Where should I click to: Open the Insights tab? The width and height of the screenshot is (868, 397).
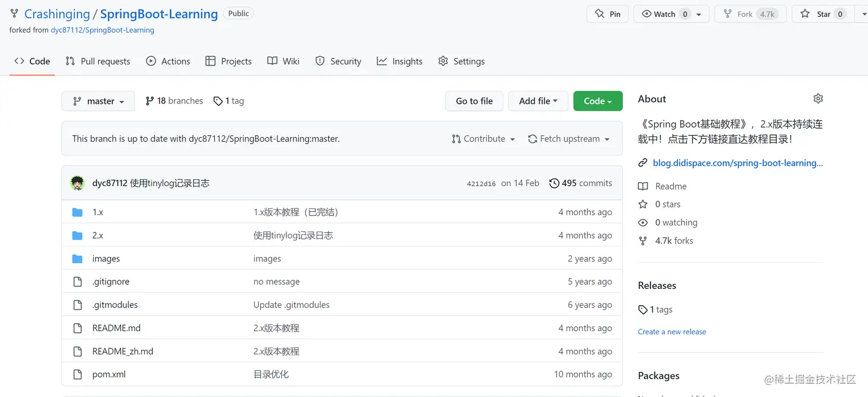(400, 61)
